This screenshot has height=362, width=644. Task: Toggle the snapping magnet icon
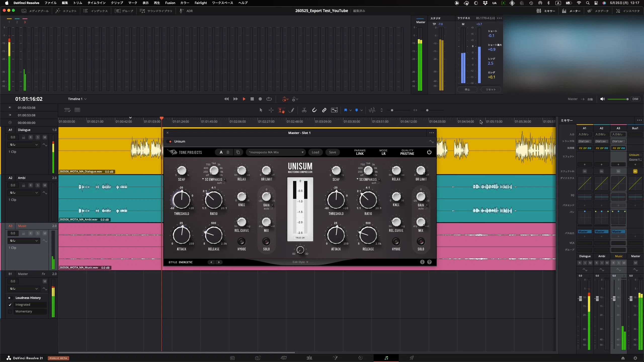(x=314, y=110)
